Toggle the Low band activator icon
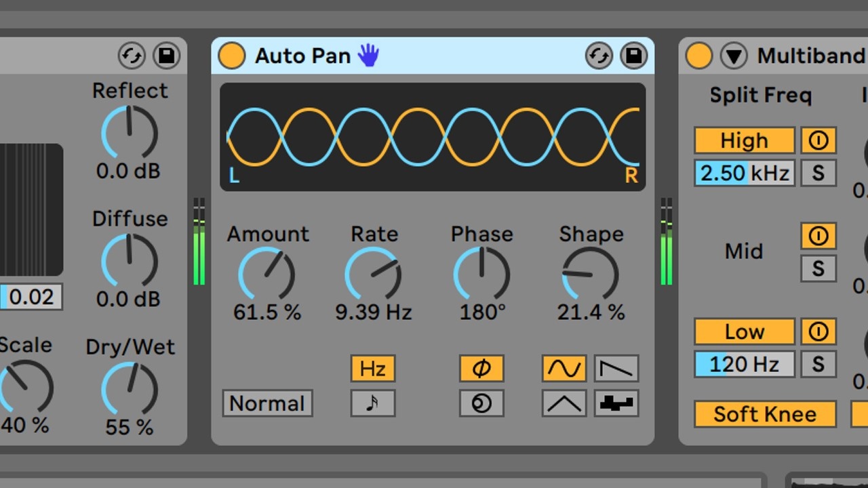The width and height of the screenshot is (868, 488). (818, 331)
